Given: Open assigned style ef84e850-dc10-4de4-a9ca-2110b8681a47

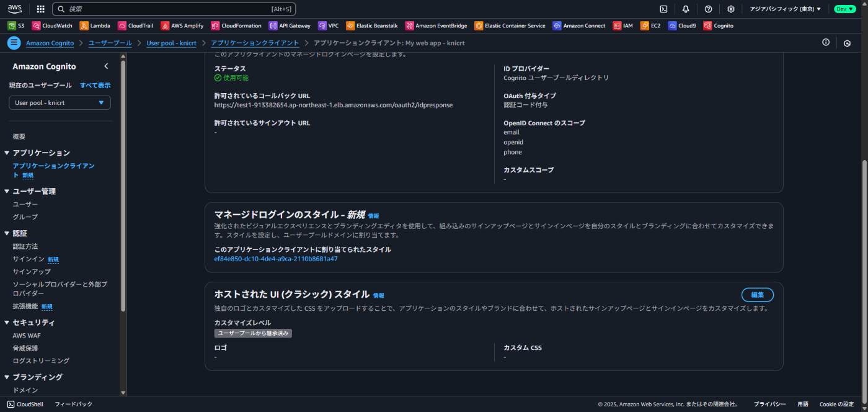Looking at the screenshot, I should pos(276,259).
